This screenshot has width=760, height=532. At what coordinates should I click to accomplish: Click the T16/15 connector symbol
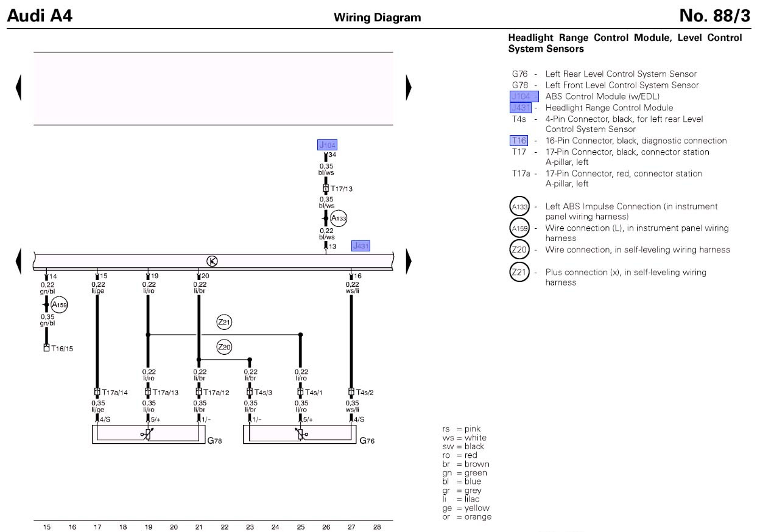point(46,348)
